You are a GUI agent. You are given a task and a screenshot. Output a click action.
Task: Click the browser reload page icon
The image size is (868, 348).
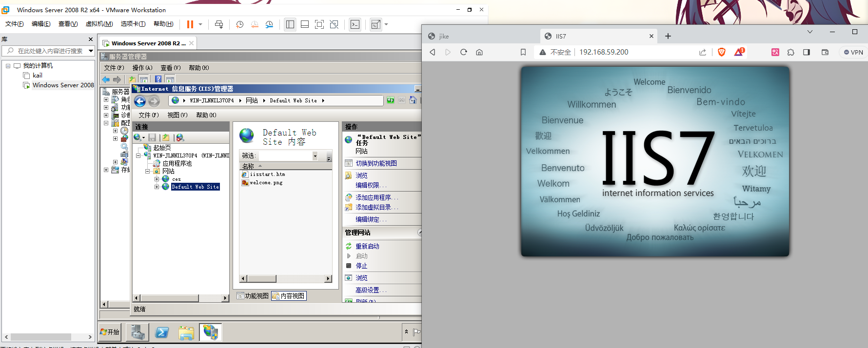tap(464, 52)
